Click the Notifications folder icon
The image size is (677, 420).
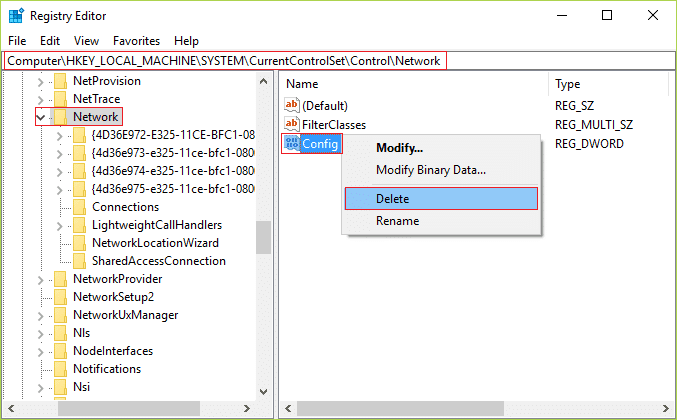point(60,369)
